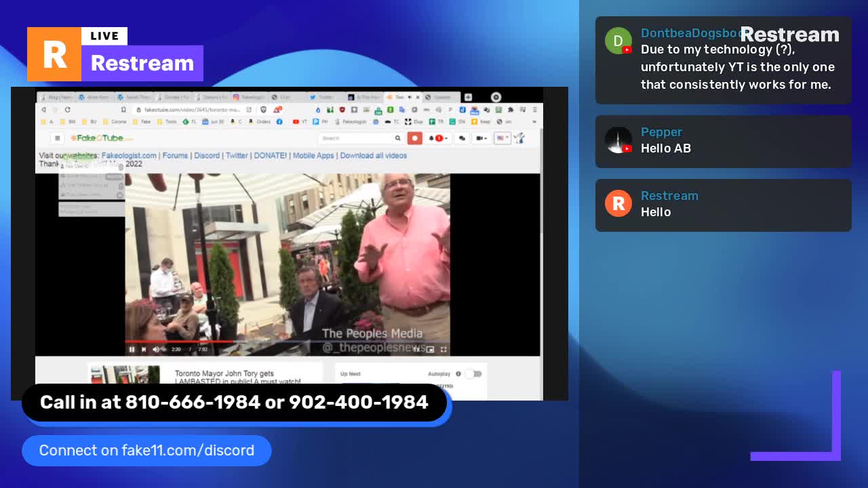Open the Discord link
This screenshot has width=868, height=488.
207,155
